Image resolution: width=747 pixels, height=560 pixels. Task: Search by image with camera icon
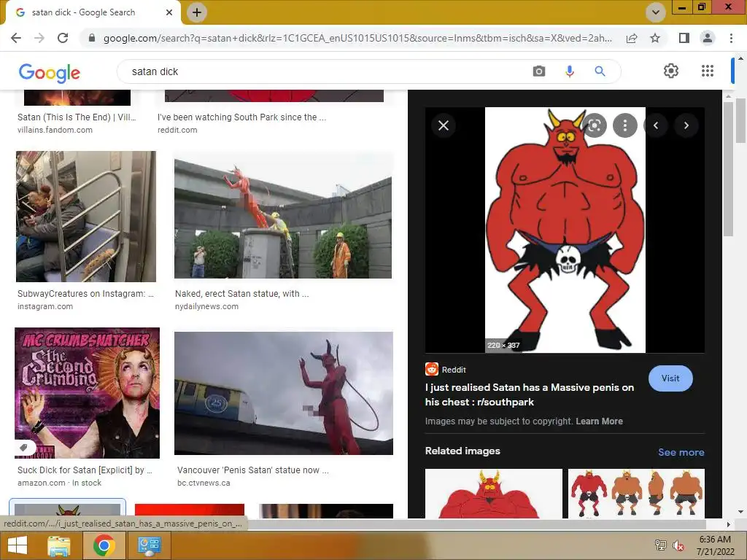pyautogui.click(x=539, y=71)
